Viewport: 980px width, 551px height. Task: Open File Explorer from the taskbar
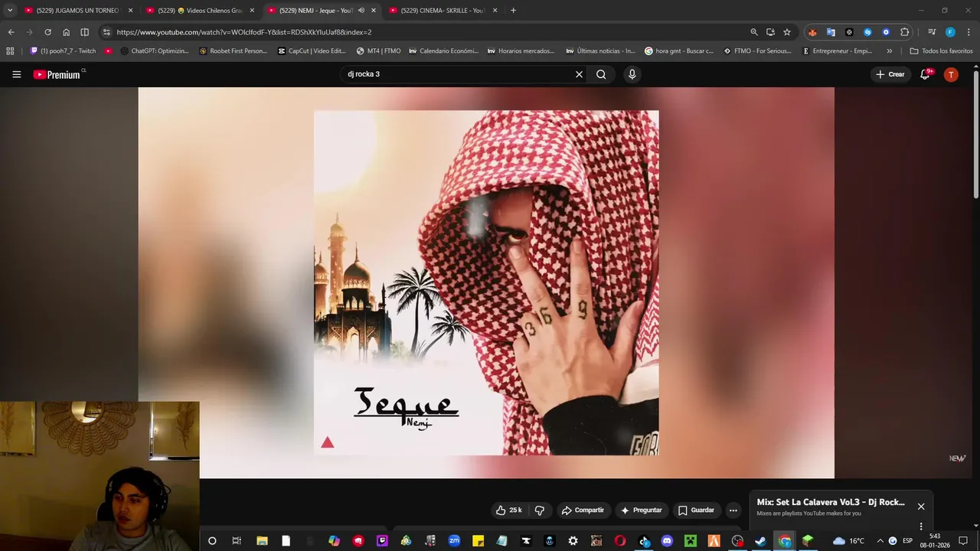point(262,541)
